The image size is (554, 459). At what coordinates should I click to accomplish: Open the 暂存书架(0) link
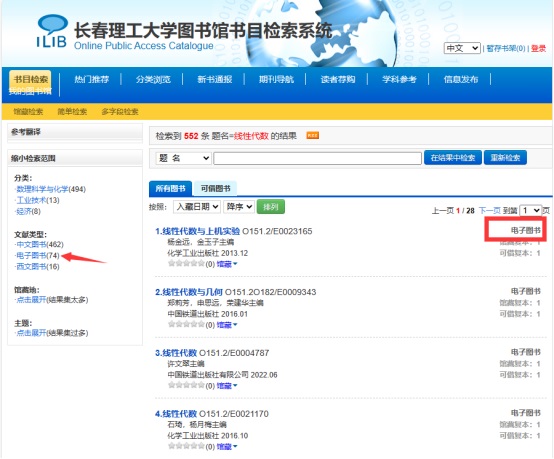506,48
